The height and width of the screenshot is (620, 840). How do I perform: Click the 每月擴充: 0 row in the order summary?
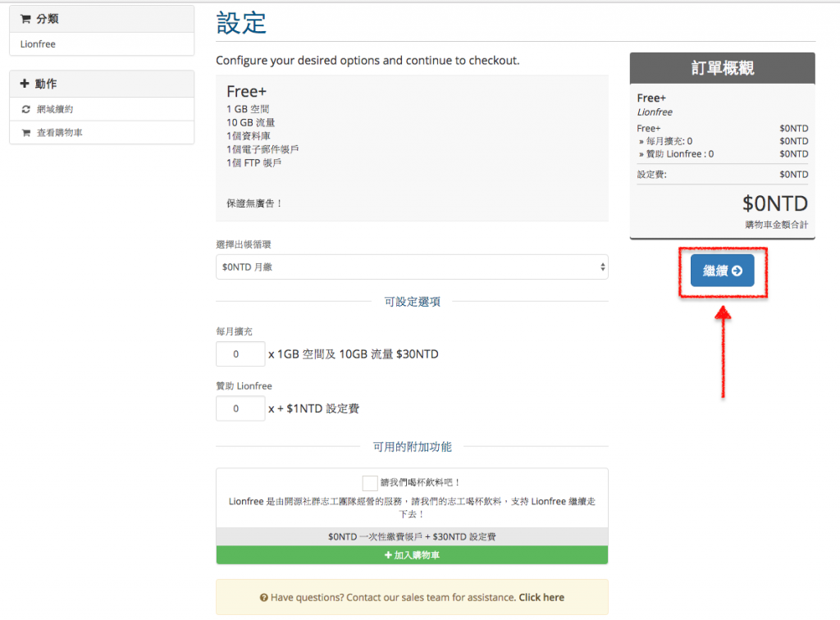(x=722, y=141)
